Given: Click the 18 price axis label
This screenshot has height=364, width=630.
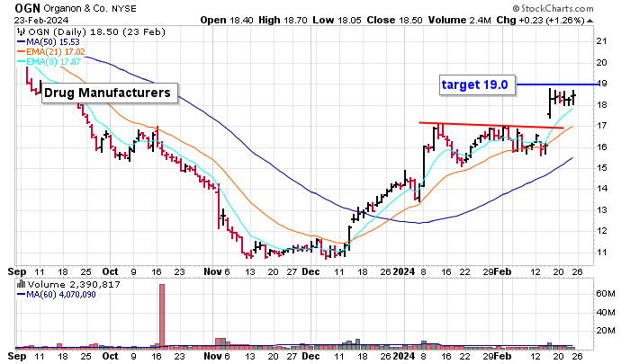Looking at the screenshot, I should pyautogui.click(x=601, y=105).
